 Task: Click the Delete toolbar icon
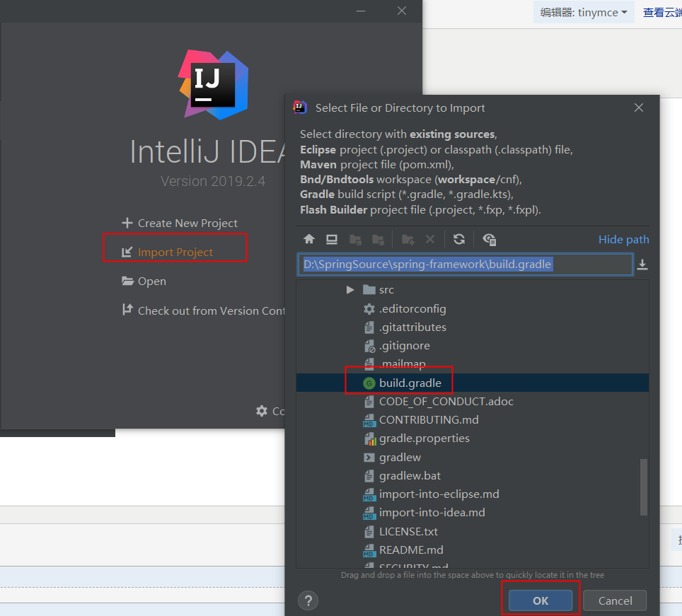tap(430, 239)
